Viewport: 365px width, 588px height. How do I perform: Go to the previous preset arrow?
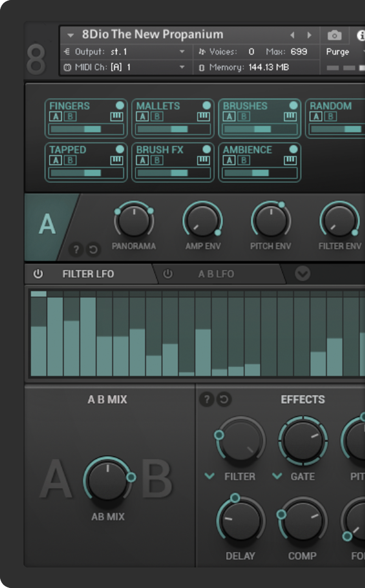pyautogui.click(x=292, y=35)
